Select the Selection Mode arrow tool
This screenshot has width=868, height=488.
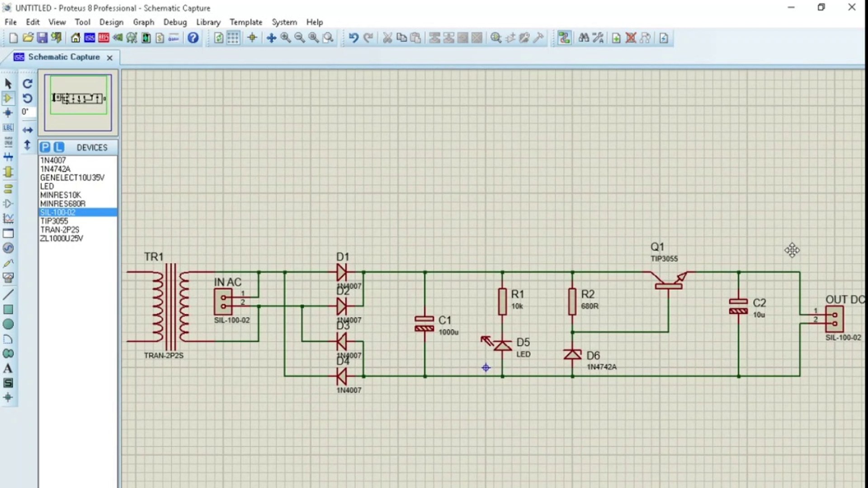8,84
